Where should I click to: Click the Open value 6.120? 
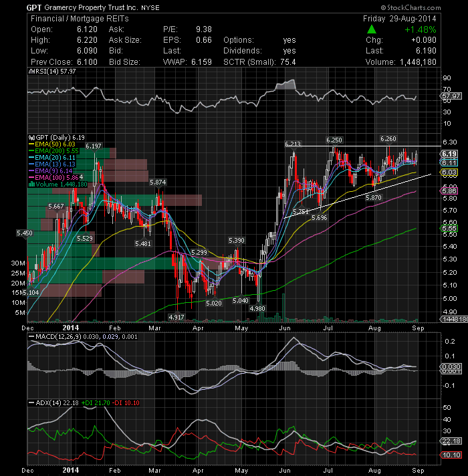pyautogui.click(x=87, y=29)
